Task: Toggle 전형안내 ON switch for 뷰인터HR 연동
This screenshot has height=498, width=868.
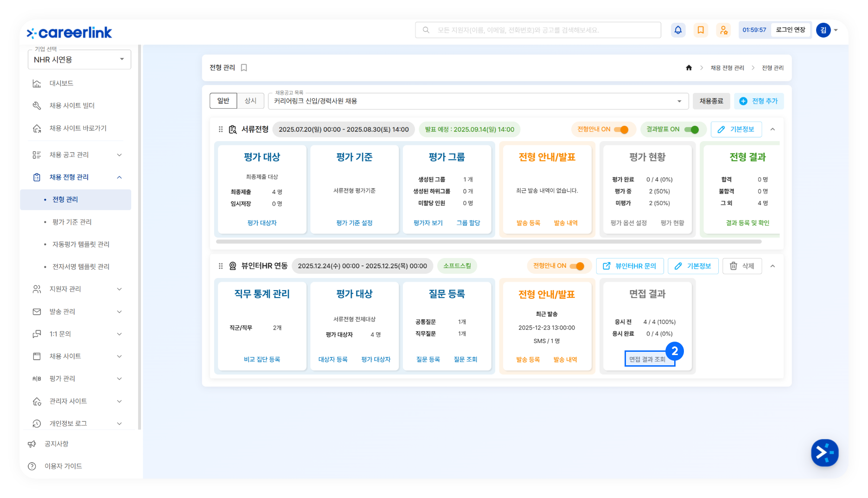Action: [577, 266]
